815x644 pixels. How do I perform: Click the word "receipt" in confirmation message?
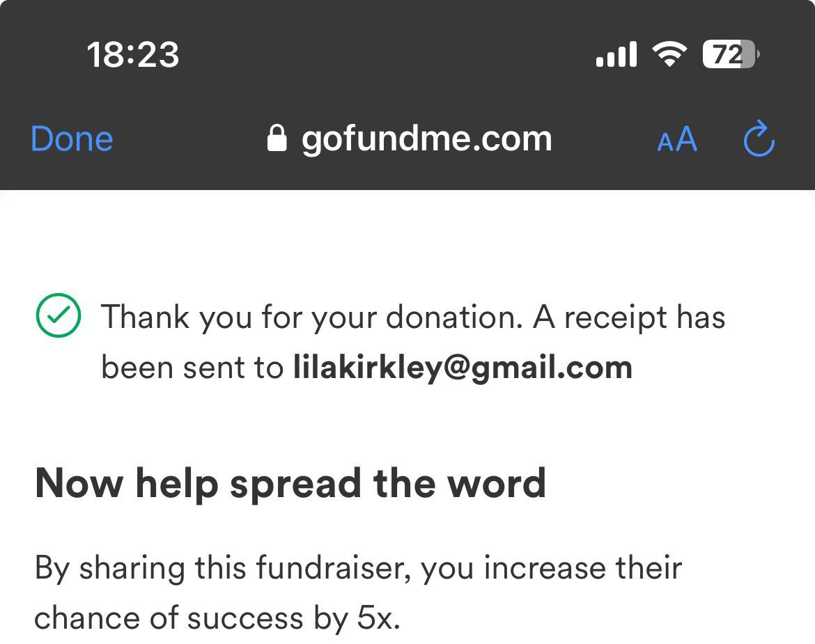tap(605, 317)
